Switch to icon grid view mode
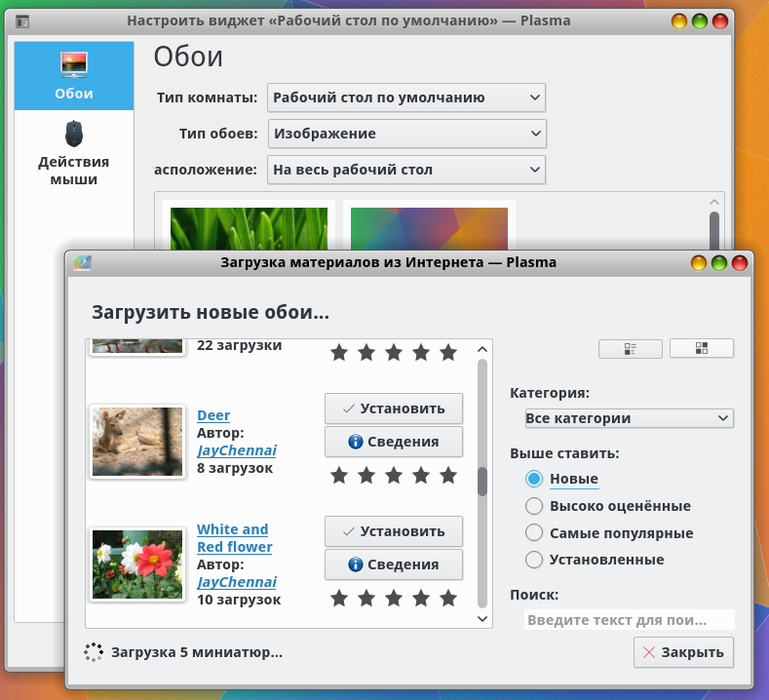The height and width of the screenshot is (700, 769). (x=702, y=348)
